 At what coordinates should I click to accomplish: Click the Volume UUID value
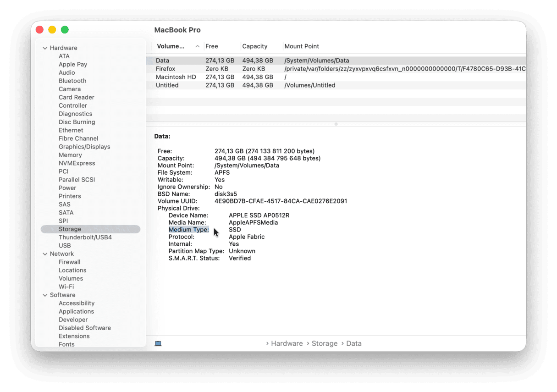(281, 201)
